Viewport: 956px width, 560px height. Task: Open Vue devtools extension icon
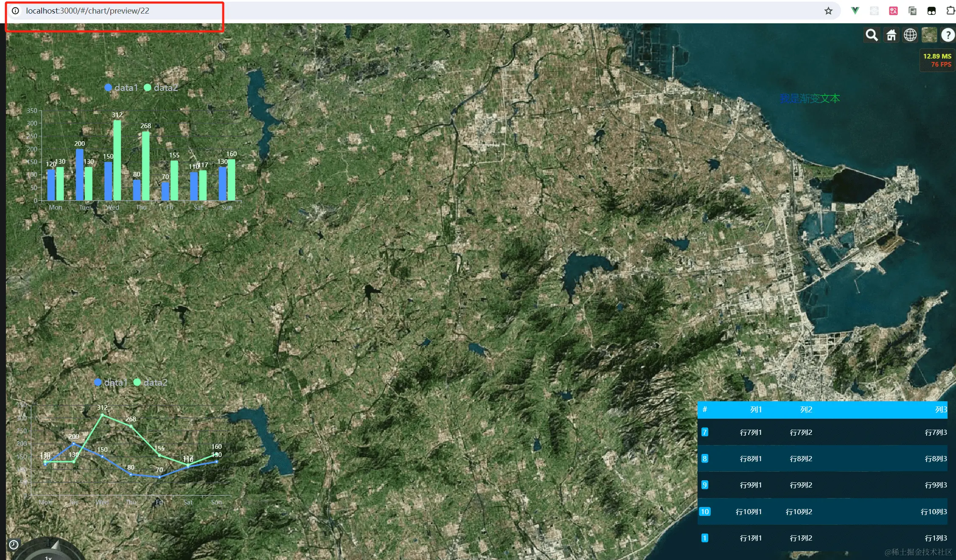855,11
